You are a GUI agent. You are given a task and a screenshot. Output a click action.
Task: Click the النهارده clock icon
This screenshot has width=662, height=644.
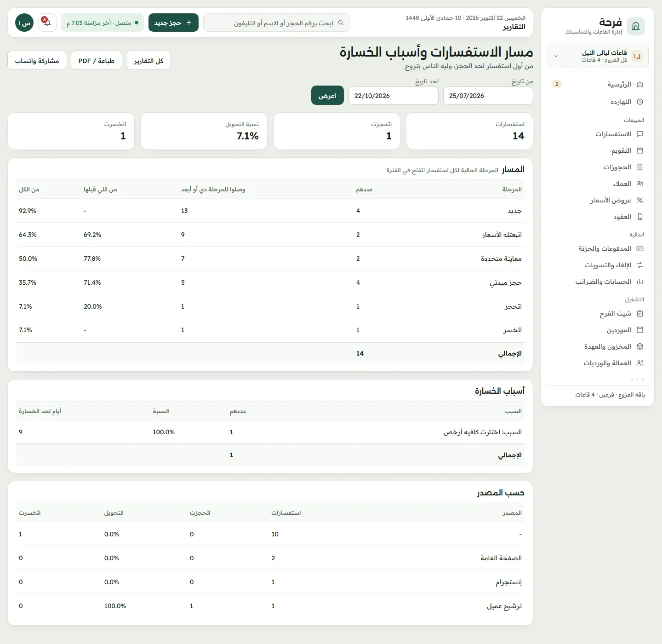point(640,102)
